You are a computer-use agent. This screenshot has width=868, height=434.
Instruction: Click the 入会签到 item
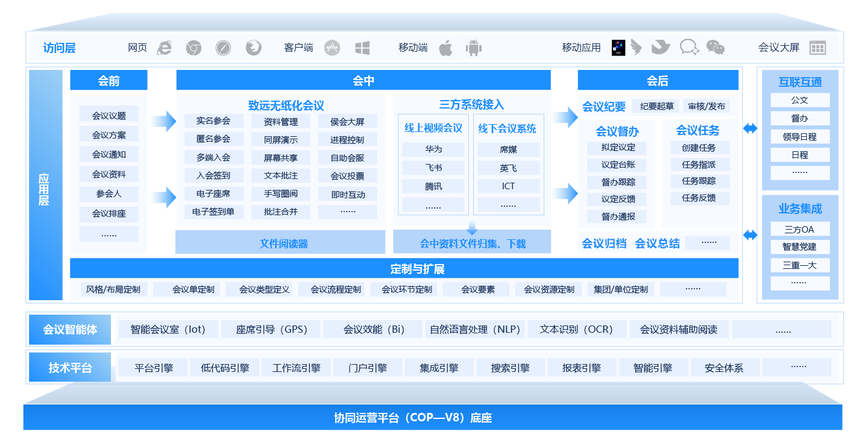[213, 175]
